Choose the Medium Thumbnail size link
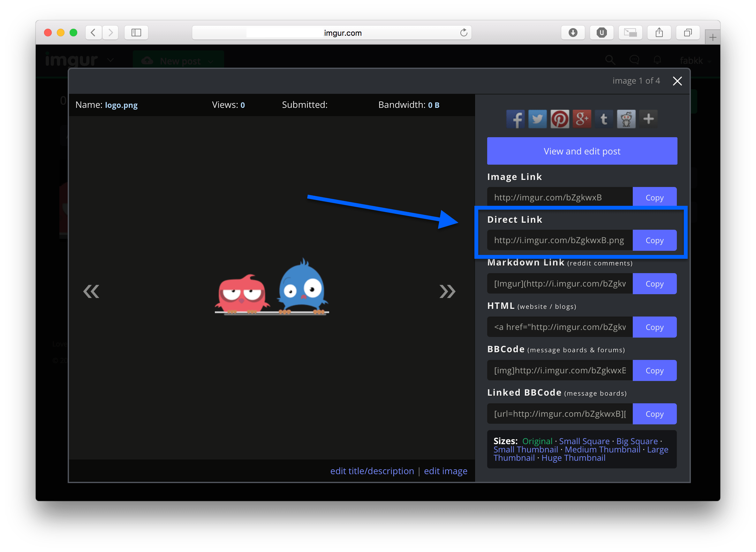 pos(602,450)
